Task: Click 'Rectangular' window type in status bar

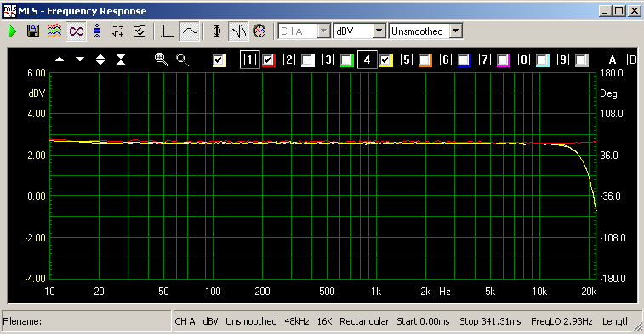Action: point(364,321)
